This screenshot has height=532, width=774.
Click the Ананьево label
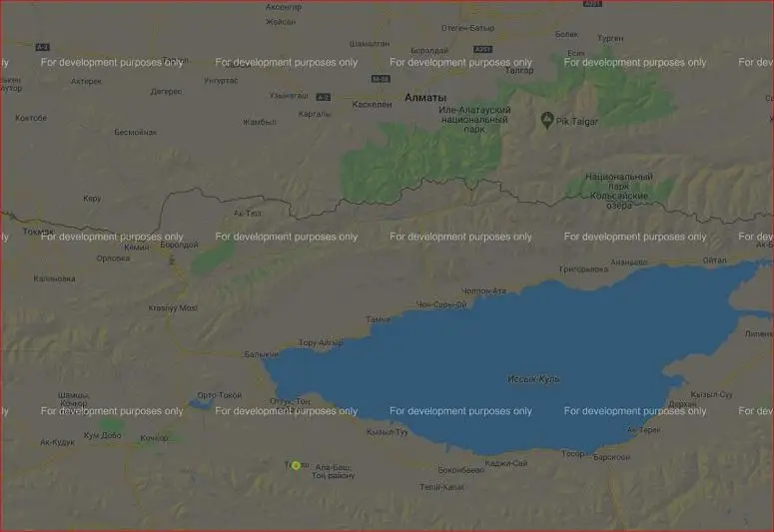click(x=629, y=263)
